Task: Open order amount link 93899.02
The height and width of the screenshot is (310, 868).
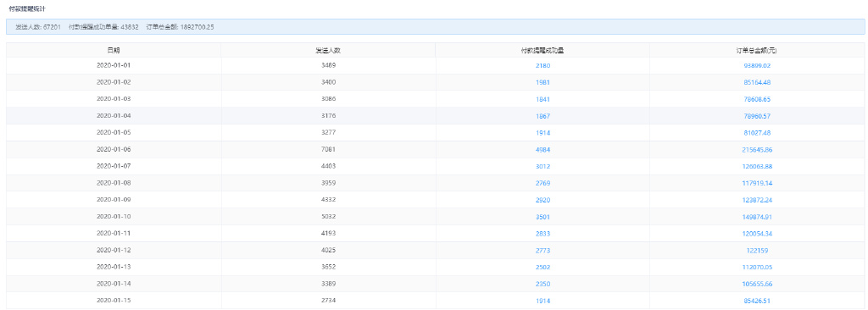Action: coord(757,65)
